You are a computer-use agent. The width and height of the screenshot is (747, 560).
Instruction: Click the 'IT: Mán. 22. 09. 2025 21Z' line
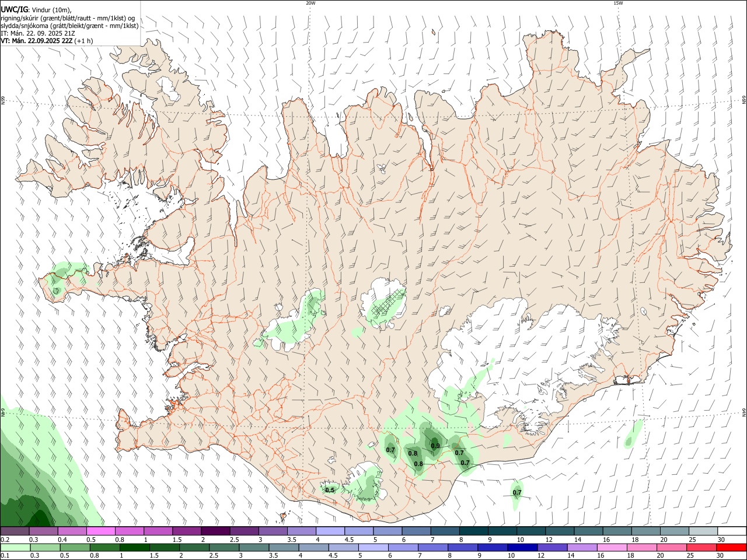point(38,33)
